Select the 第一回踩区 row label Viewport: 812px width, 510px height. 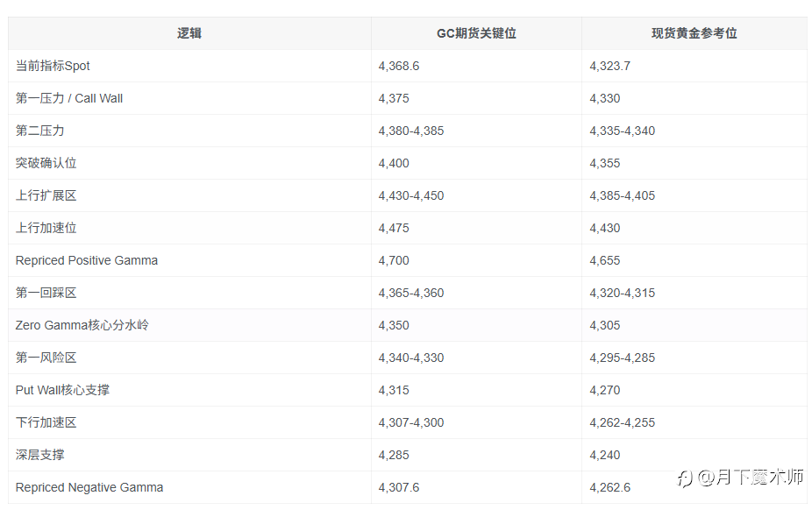click(46, 293)
